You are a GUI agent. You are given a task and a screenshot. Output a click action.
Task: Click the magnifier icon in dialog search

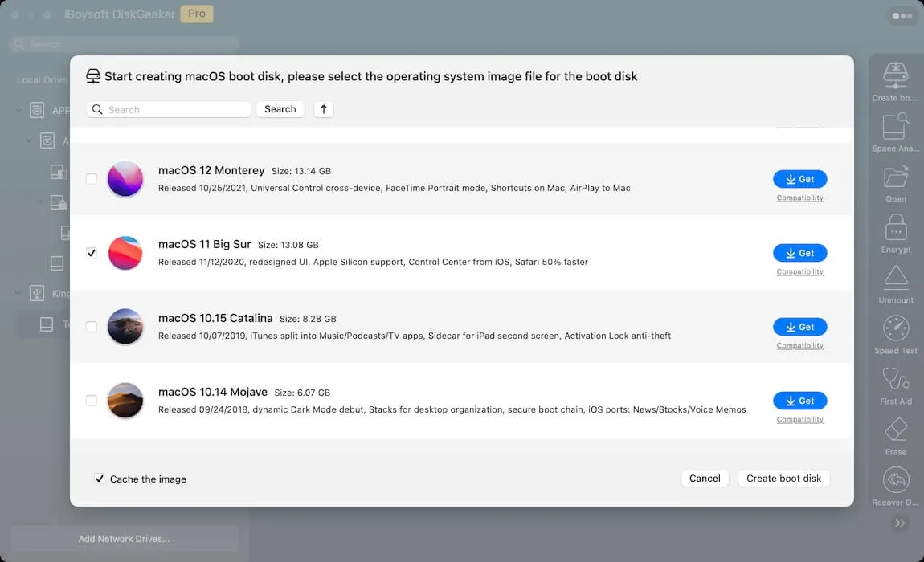click(97, 109)
